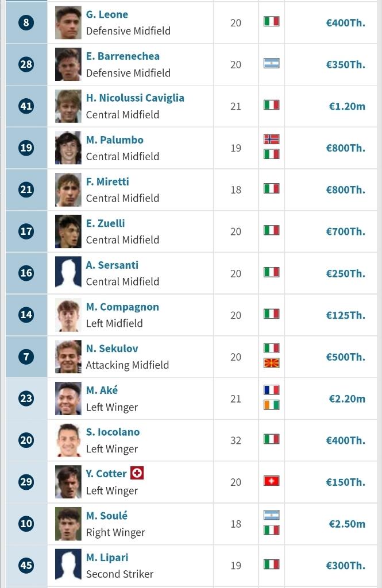Click M. Palumbo's player photo

click(x=68, y=148)
